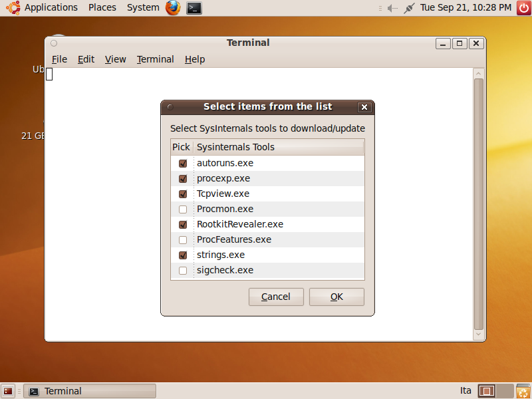Image resolution: width=532 pixels, height=399 pixels.
Task: Open the Terminal View menu
Action: (115, 59)
